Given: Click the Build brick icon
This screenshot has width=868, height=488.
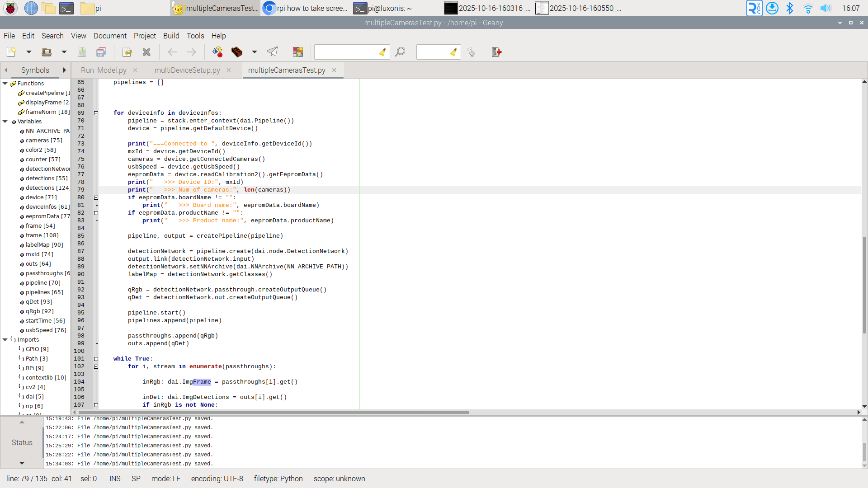Looking at the screenshot, I should click(237, 52).
